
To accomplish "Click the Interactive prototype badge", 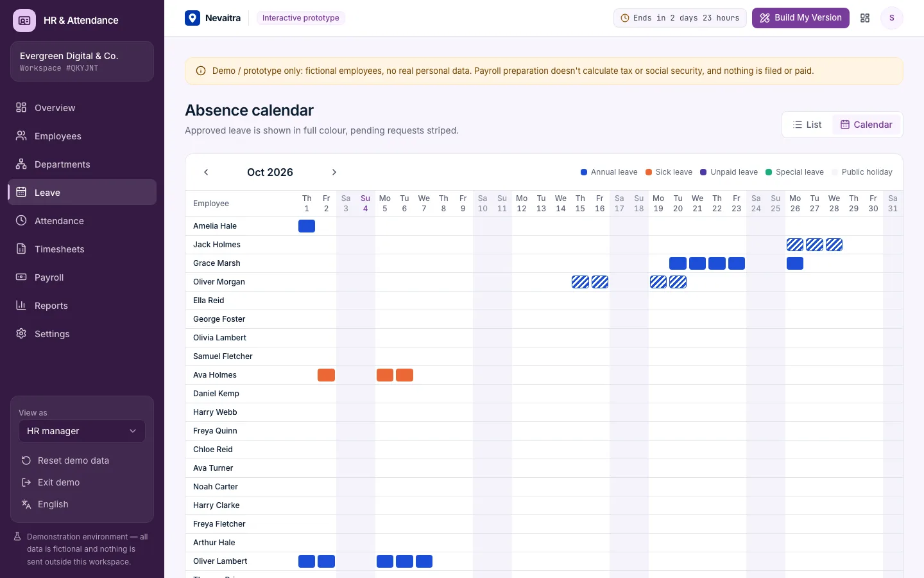I will tap(301, 18).
